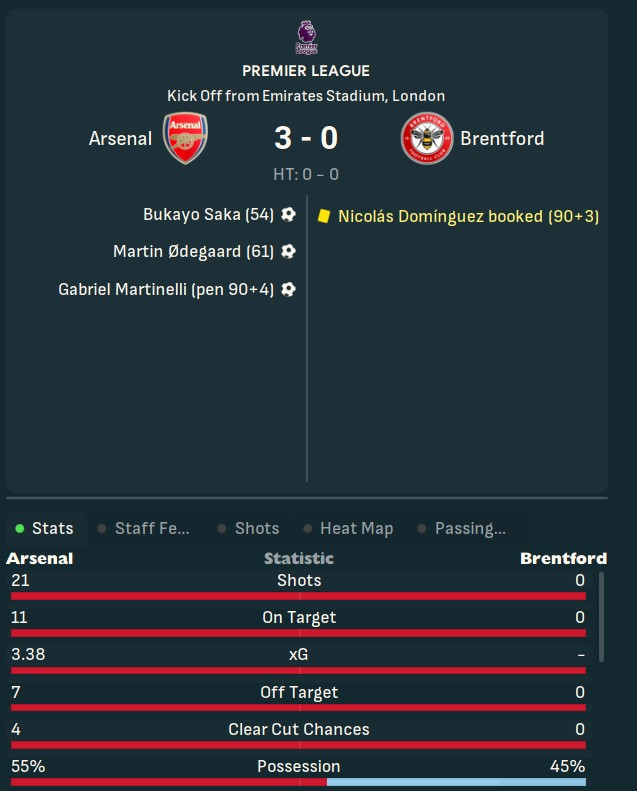
Task: Click the Premier League logo icon
Action: click(306, 38)
